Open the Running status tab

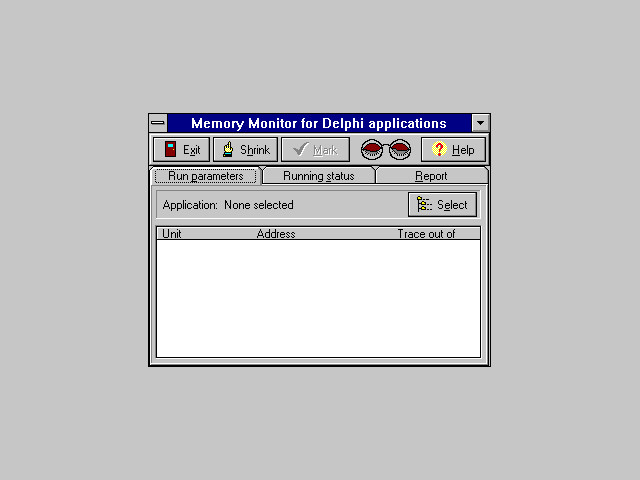[x=318, y=176]
